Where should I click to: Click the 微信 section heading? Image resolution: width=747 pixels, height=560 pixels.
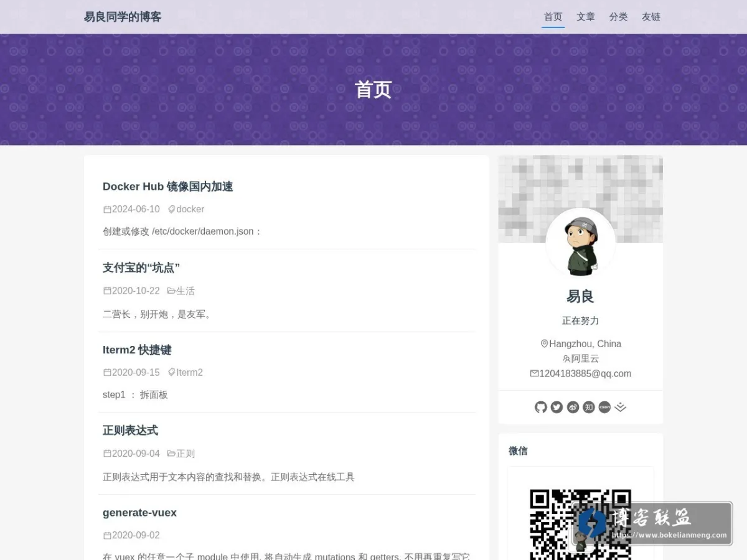(x=518, y=450)
